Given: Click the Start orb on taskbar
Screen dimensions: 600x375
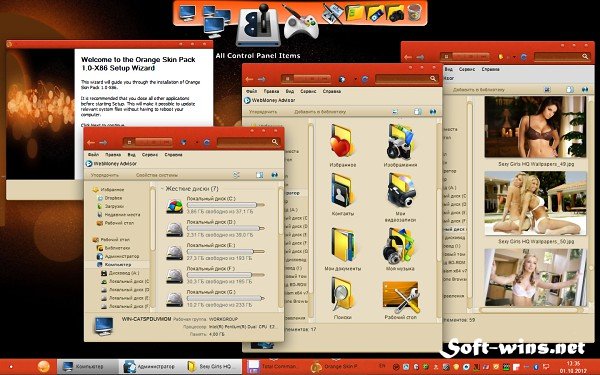Looking at the screenshot, I should tap(44, 367).
